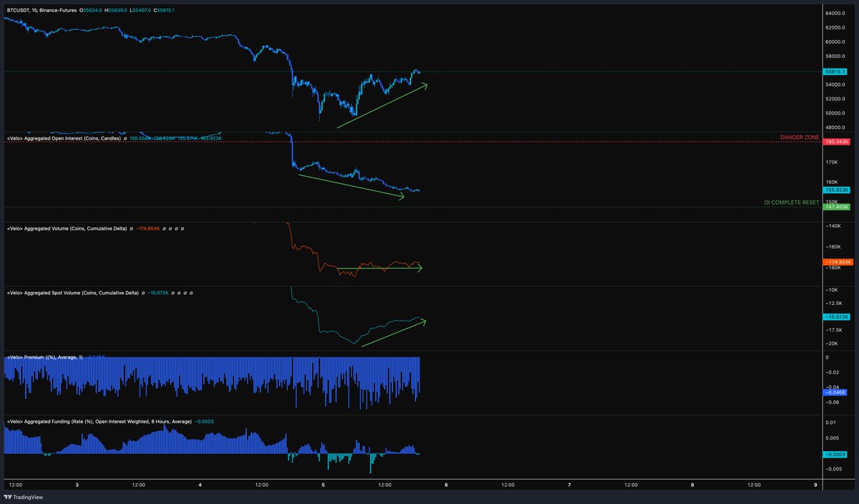Select the Aggregated Spot Volume legend
Image resolution: width=859 pixels, height=504 pixels.
click(x=72, y=292)
